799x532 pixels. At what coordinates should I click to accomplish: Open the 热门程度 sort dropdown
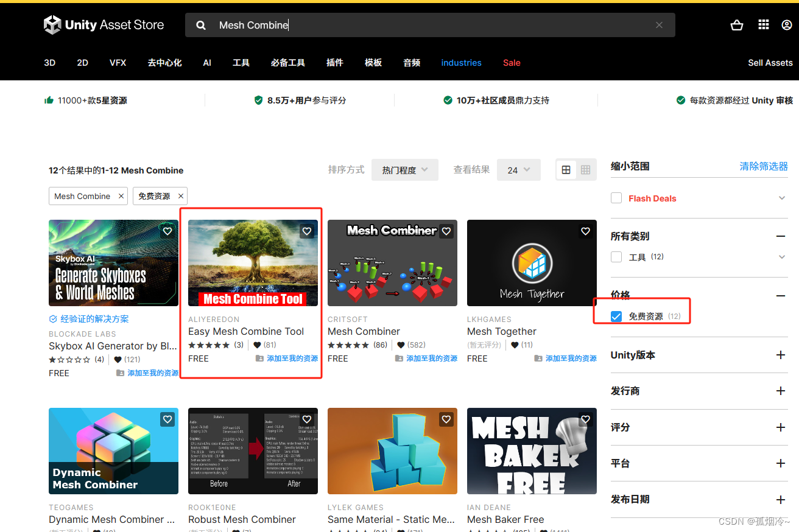(x=405, y=170)
